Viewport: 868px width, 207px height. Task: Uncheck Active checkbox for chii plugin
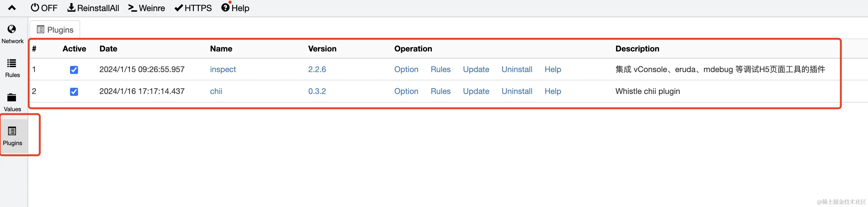(74, 91)
